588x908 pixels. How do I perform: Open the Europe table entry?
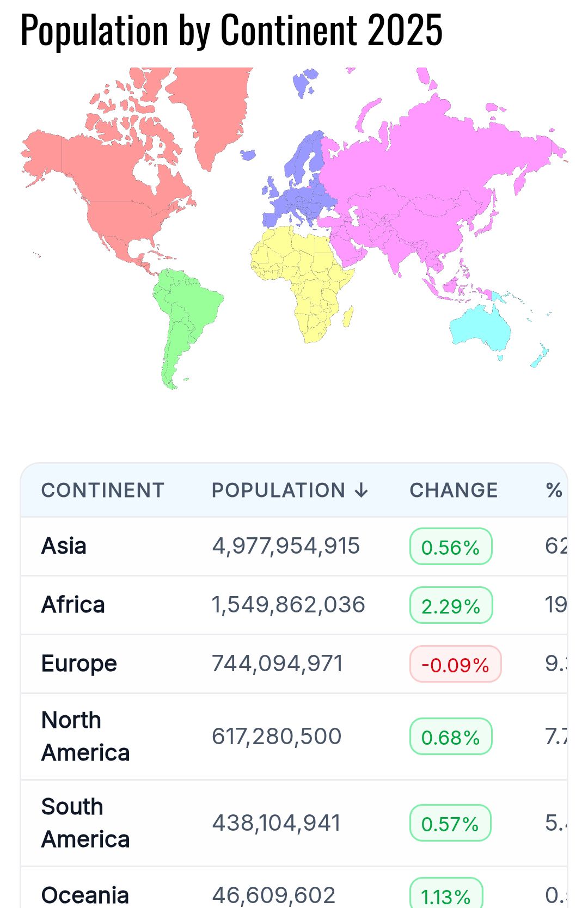coord(79,664)
